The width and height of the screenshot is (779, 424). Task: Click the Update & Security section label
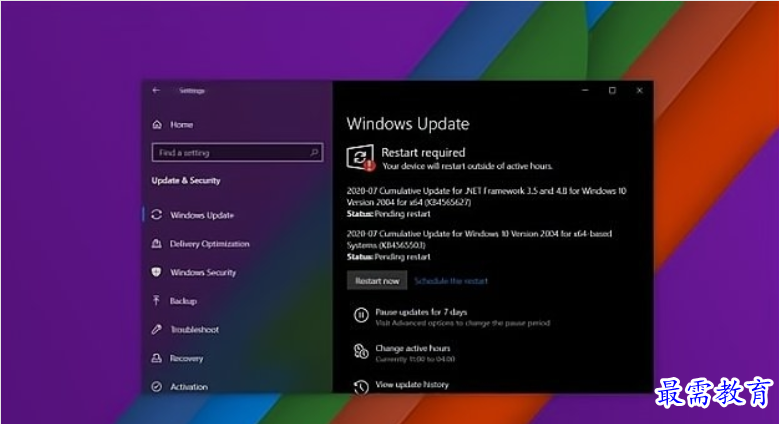point(186,180)
